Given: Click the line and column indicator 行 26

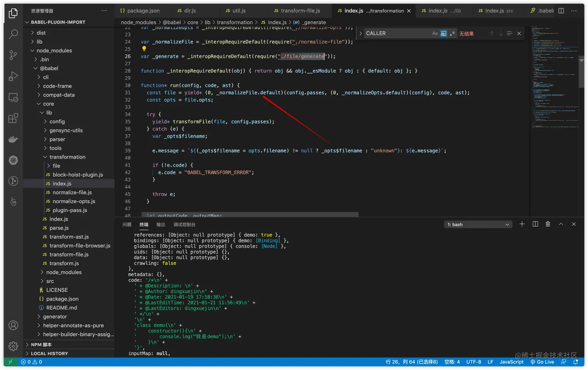Looking at the screenshot, I should coord(411,362).
